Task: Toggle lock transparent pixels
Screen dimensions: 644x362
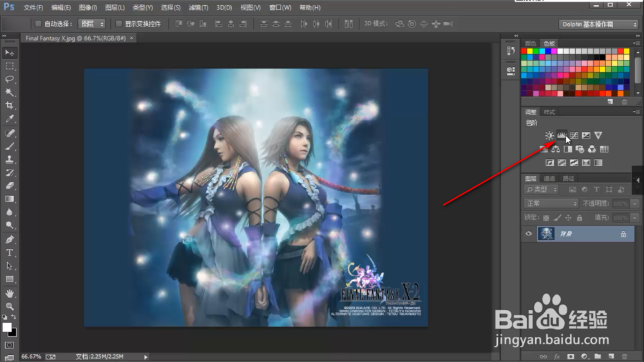Action: point(546,218)
